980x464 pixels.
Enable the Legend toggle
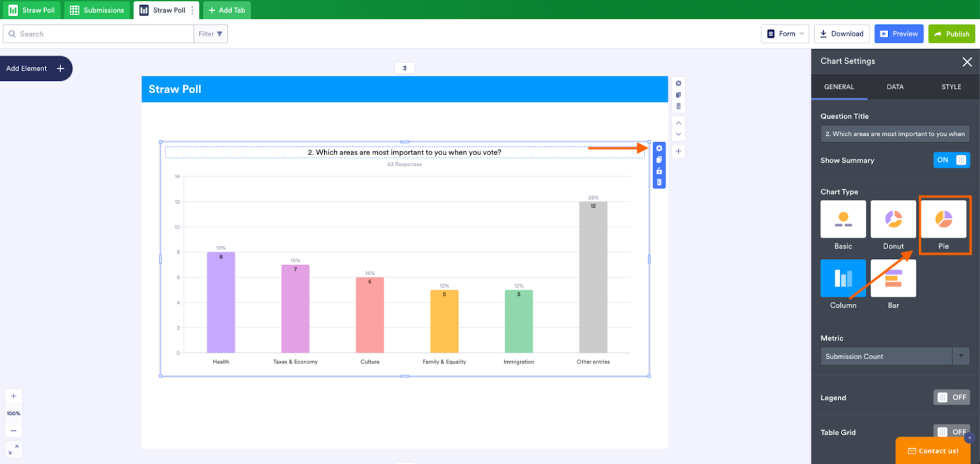(951, 397)
